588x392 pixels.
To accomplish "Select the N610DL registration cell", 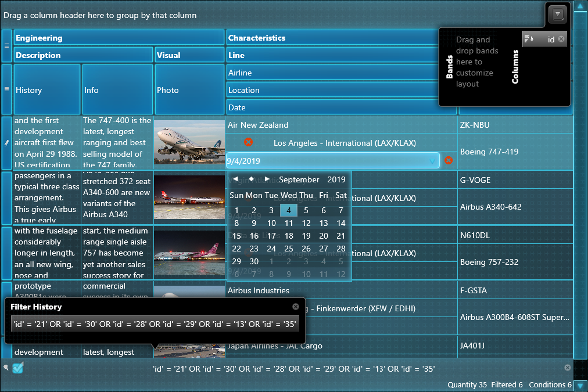I will click(515, 235).
